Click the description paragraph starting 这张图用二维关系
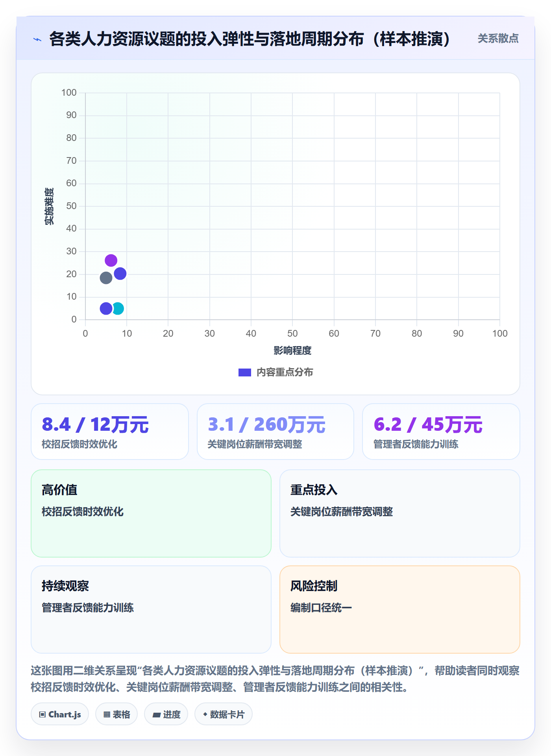 click(275, 679)
